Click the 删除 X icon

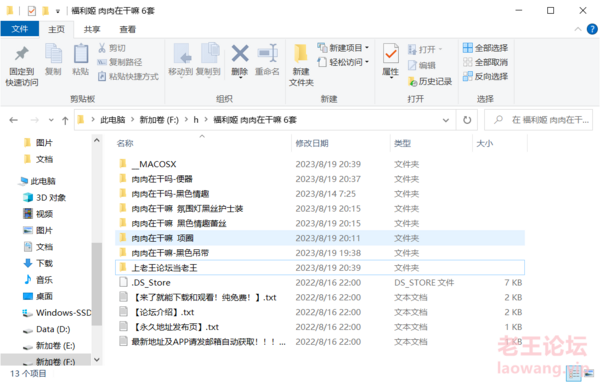click(x=240, y=53)
